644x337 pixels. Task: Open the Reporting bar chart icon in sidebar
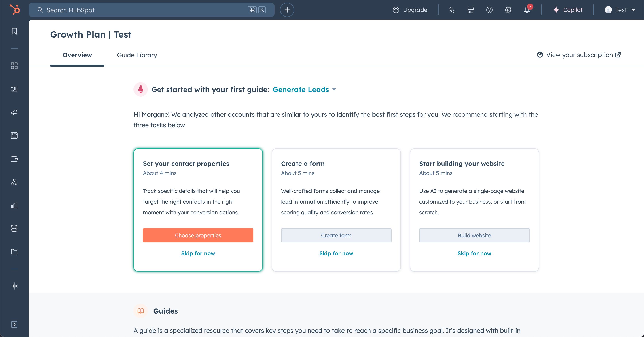click(x=14, y=205)
